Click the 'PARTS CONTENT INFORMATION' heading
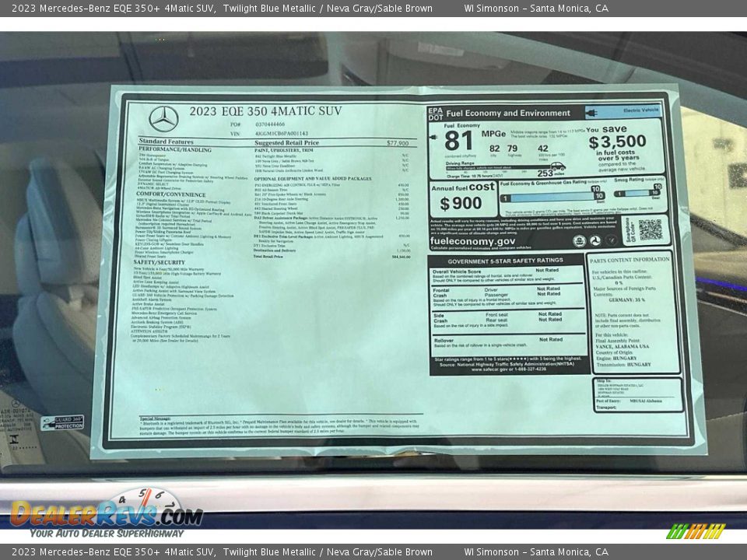The width and height of the screenshot is (747, 560). tap(630, 260)
